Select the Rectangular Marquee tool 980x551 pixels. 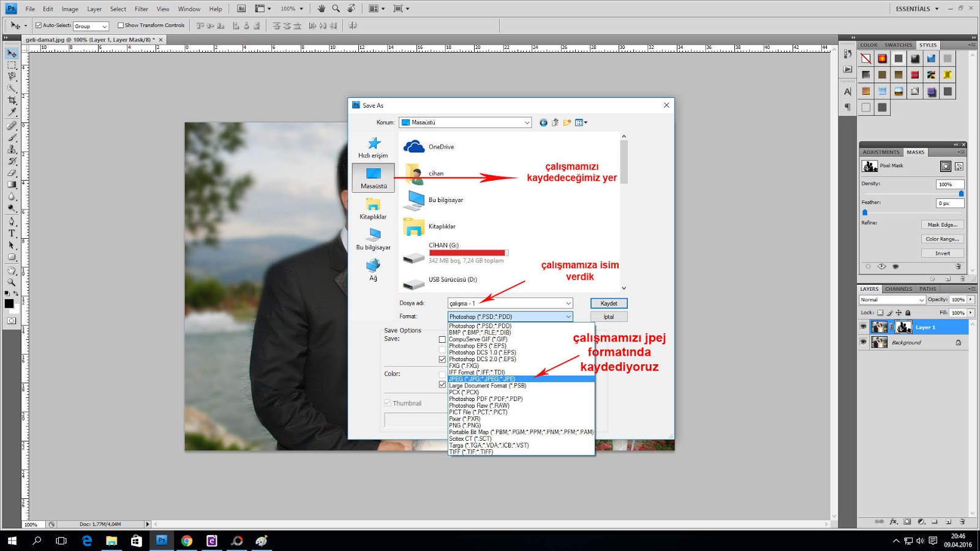[x=12, y=66]
